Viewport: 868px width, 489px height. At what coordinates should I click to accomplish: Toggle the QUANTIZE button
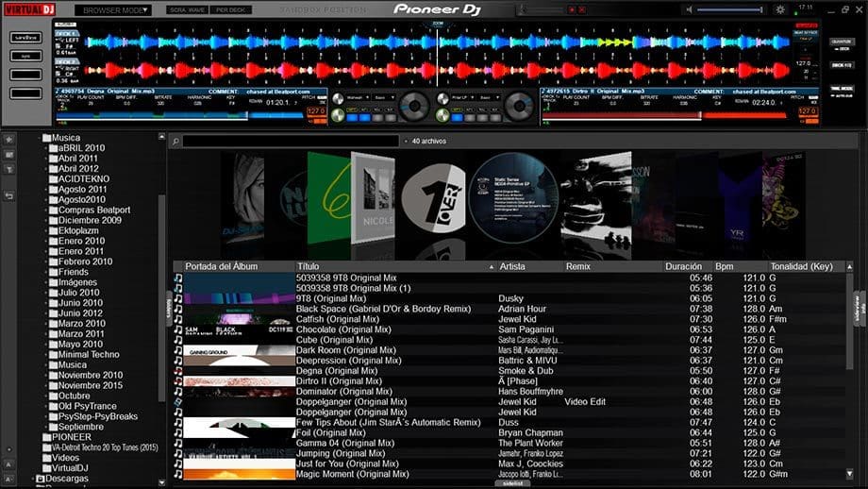coord(841,42)
